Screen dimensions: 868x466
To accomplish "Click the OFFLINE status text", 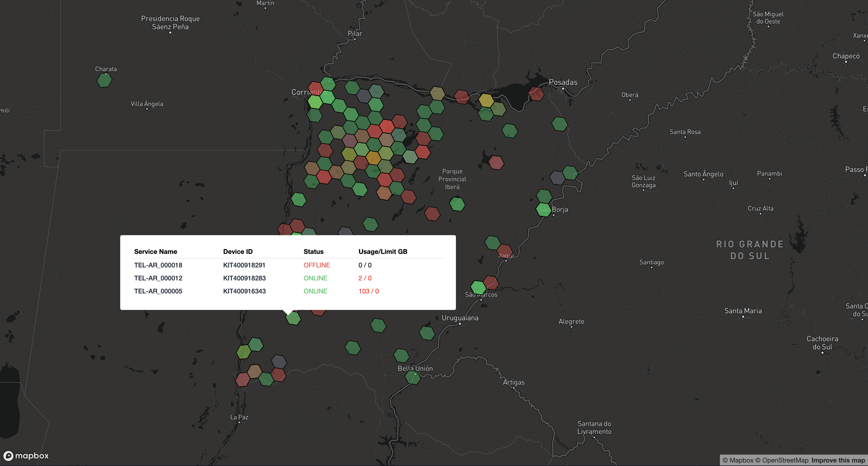I will pos(316,265).
